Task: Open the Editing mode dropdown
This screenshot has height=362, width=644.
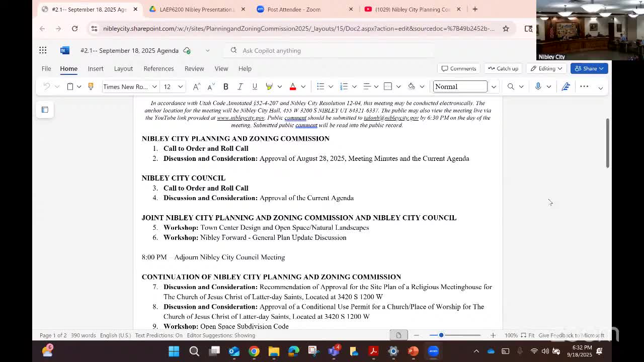Action: tap(546, 68)
